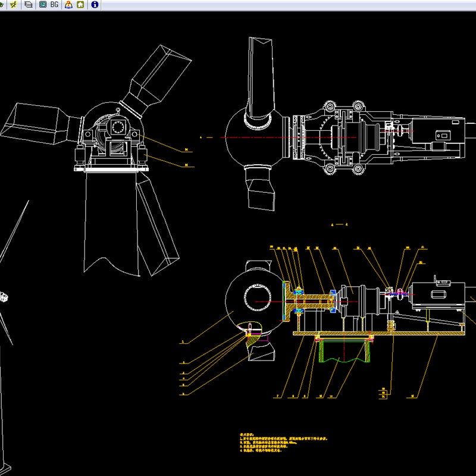
Task: Click the teal view window icon
Action: coord(42,5)
